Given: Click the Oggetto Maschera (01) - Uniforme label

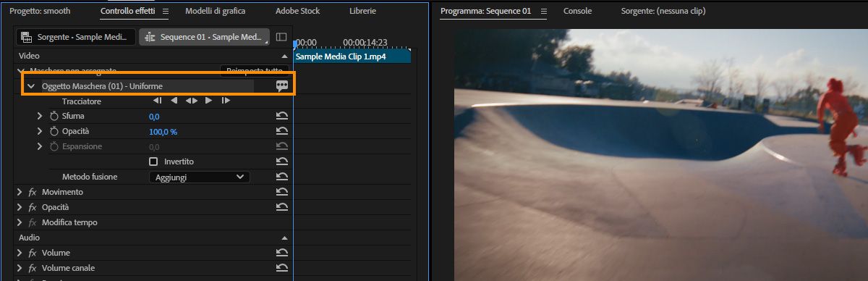Looking at the screenshot, I should 102,86.
